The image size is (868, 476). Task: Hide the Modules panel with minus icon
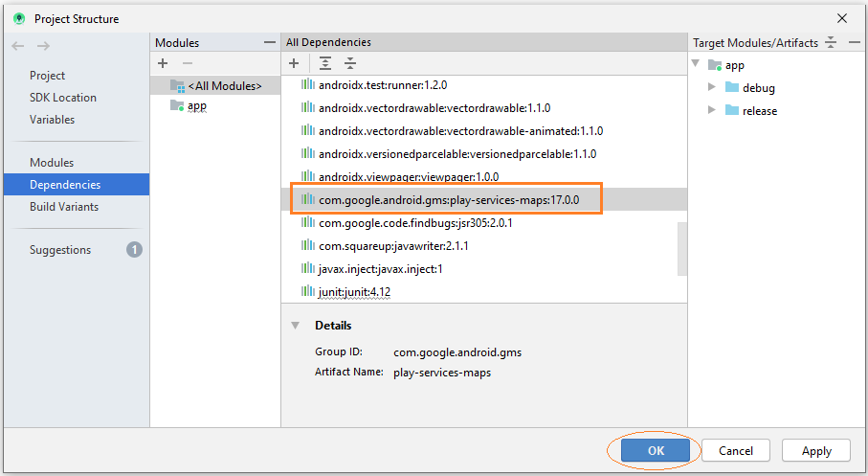pyautogui.click(x=270, y=43)
